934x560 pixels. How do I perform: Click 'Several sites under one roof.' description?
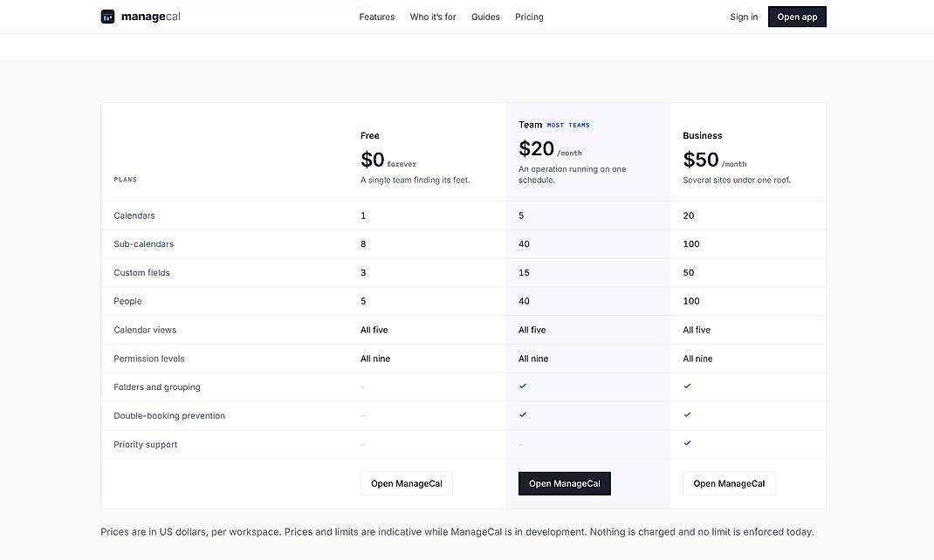point(737,180)
